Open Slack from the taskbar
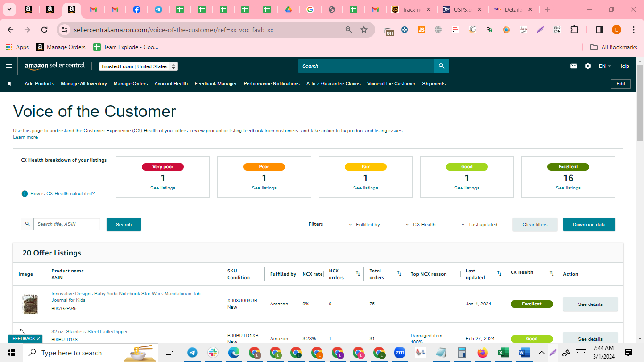Viewport: 644px width, 362px height. (213, 353)
